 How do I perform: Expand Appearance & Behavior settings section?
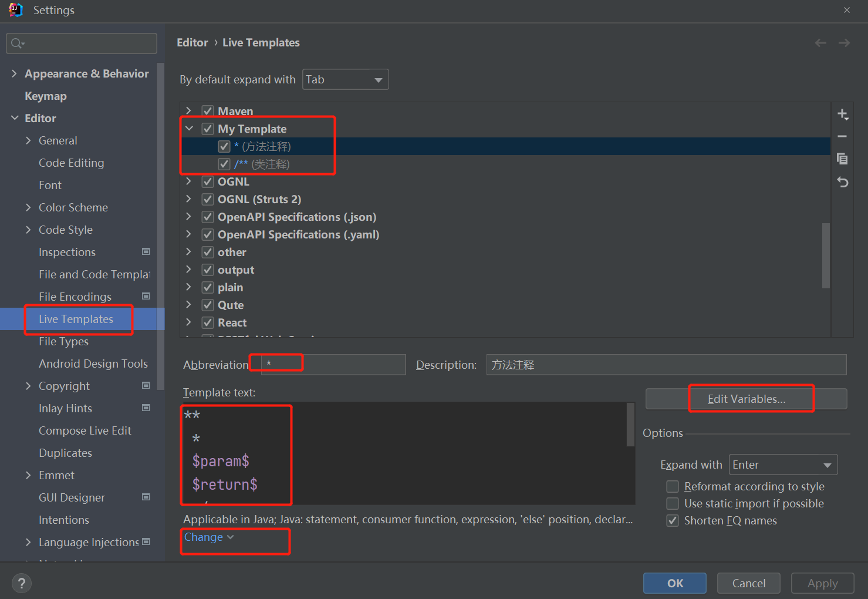(15, 73)
